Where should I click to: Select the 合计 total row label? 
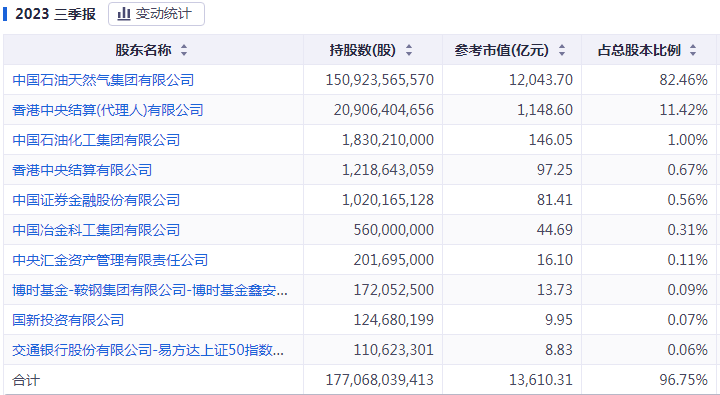click(26, 380)
